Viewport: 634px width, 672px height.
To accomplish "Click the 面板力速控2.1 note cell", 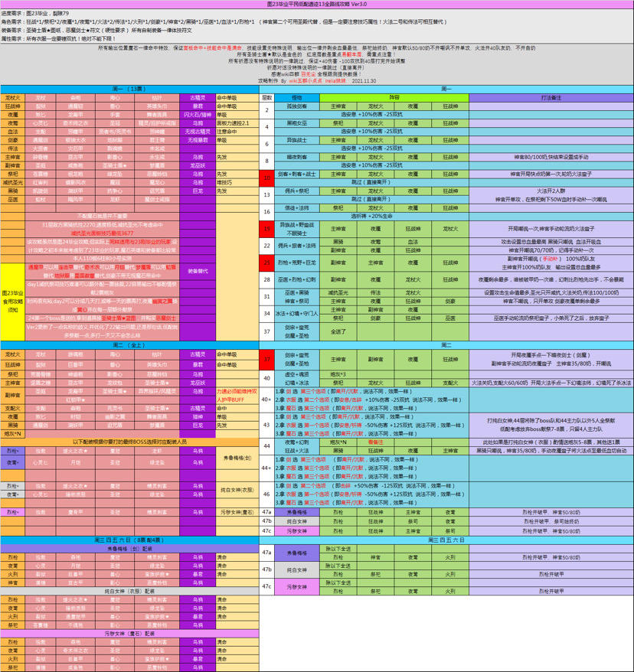I will tap(237, 123).
